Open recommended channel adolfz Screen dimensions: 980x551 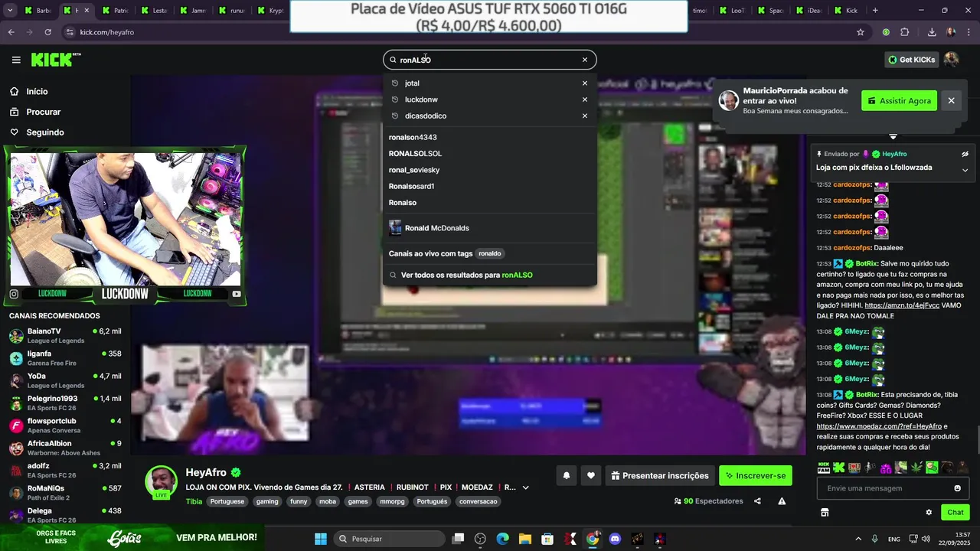[x=65, y=470]
